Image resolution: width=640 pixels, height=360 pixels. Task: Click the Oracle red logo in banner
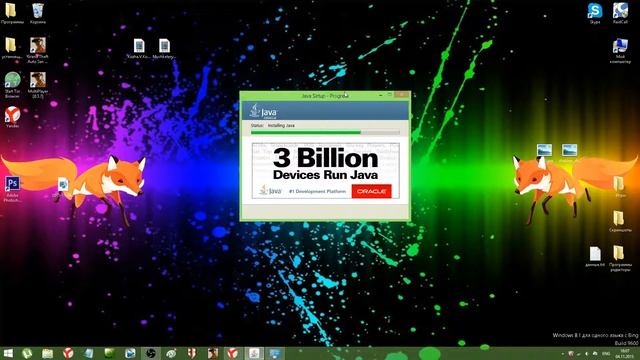pyautogui.click(x=371, y=191)
